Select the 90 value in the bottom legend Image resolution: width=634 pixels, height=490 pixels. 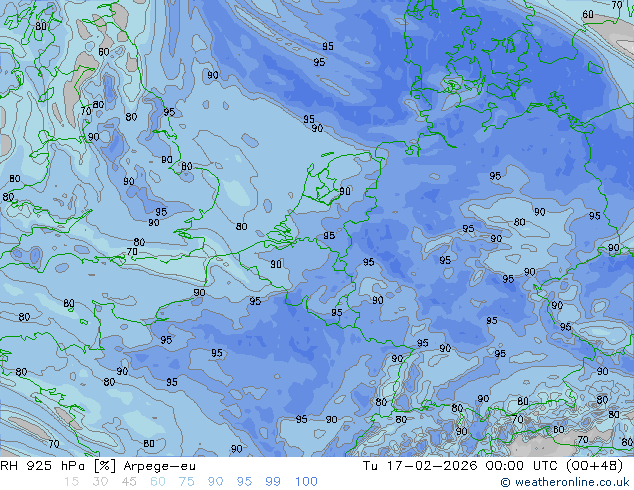(x=215, y=482)
